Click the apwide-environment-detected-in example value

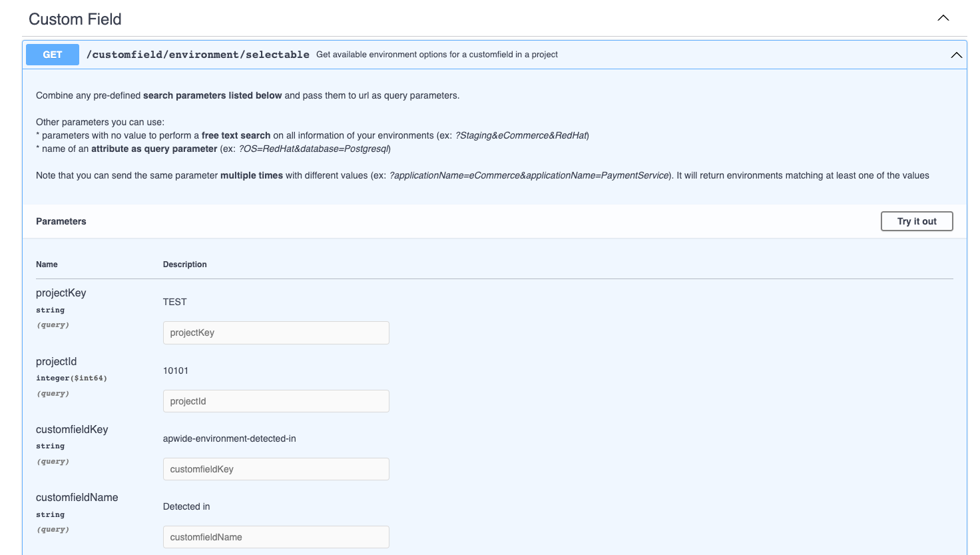pos(229,438)
